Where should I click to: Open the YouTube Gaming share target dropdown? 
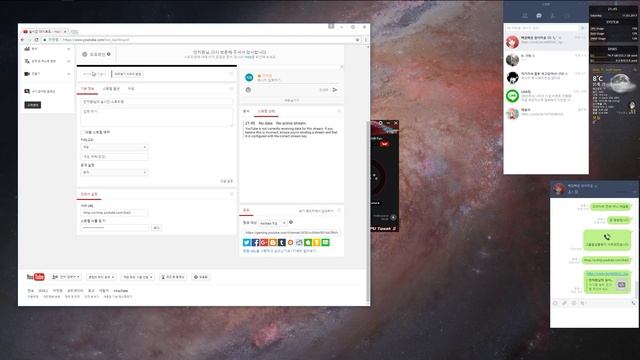tap(272, 223)
